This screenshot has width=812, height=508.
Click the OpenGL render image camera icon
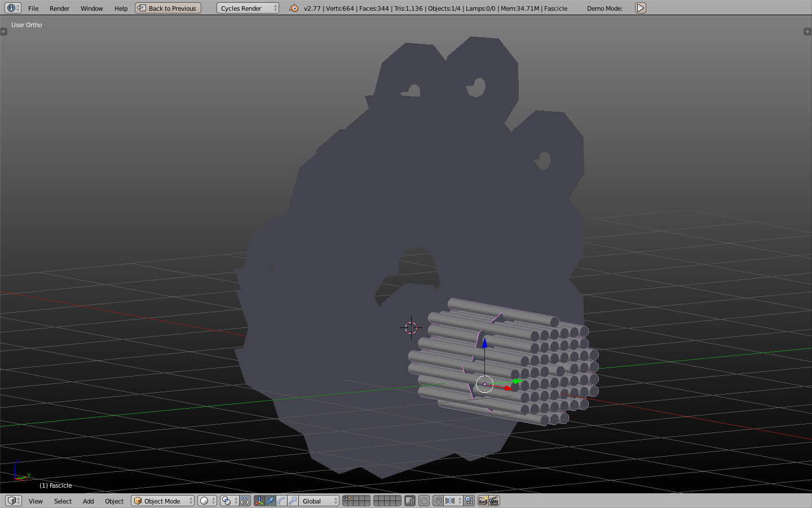[483, 501]
